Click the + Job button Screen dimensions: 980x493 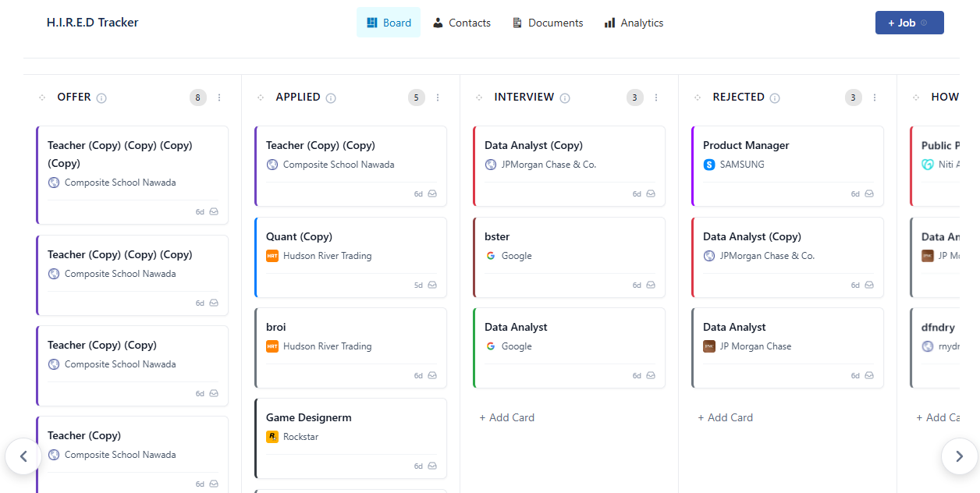tap(909, 23)
